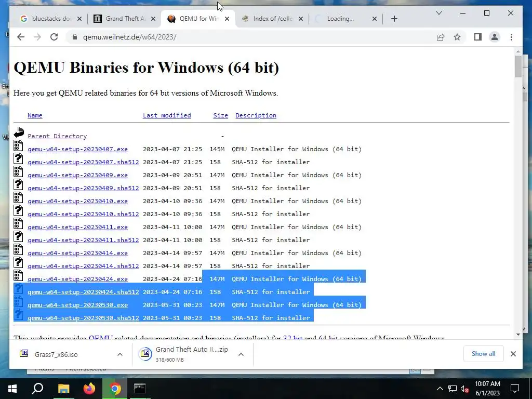Click scrollbar down arrow
The width and height of the screenshot is (532, 399).
tap(518, 334)
